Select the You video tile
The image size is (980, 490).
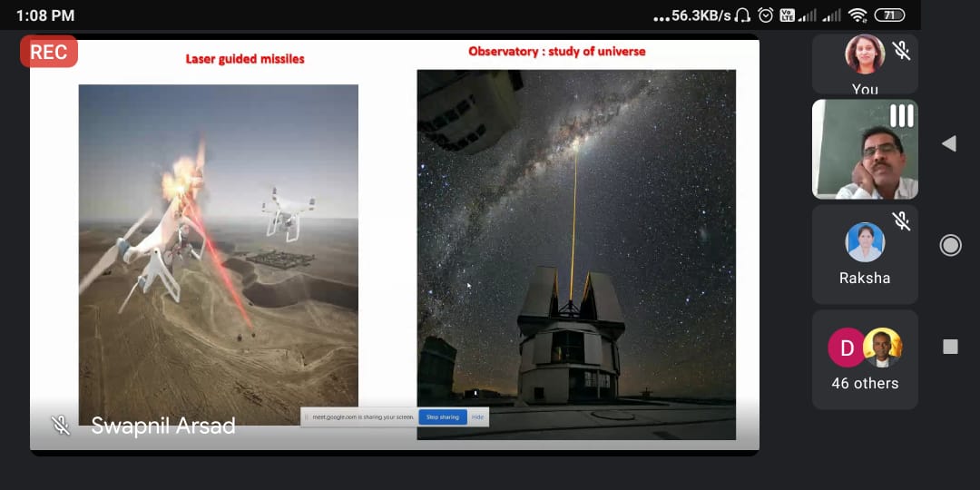pos(865,64)
